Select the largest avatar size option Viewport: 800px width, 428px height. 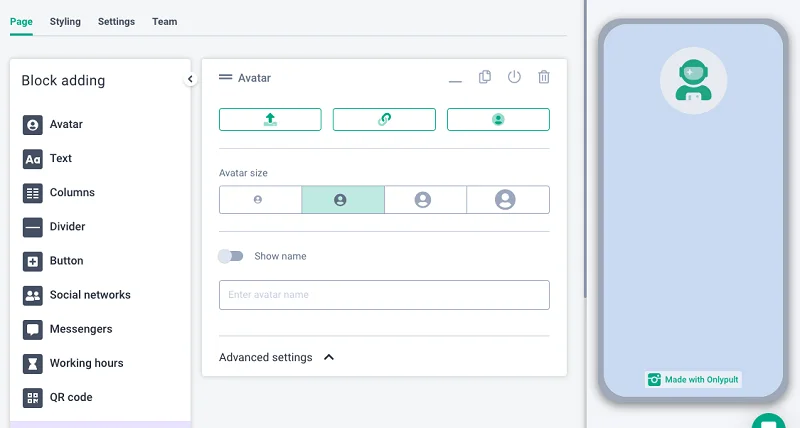(507, 200)
